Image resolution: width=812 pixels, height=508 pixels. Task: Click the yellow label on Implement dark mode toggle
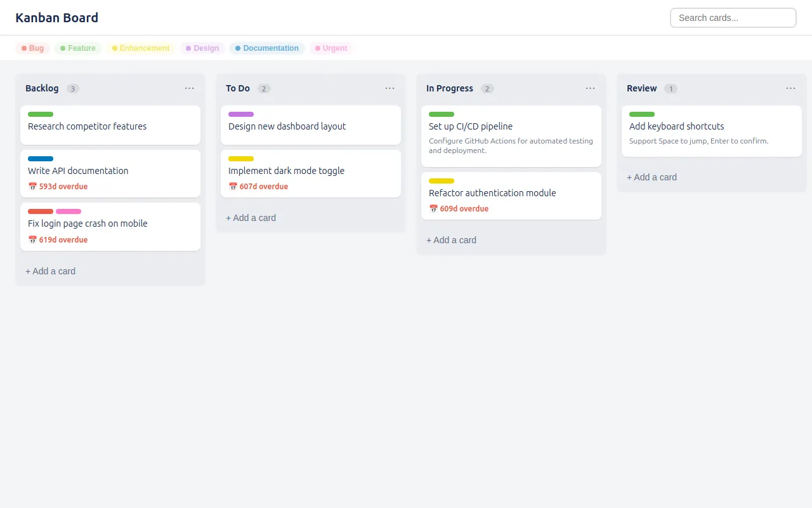pos(241,159)
